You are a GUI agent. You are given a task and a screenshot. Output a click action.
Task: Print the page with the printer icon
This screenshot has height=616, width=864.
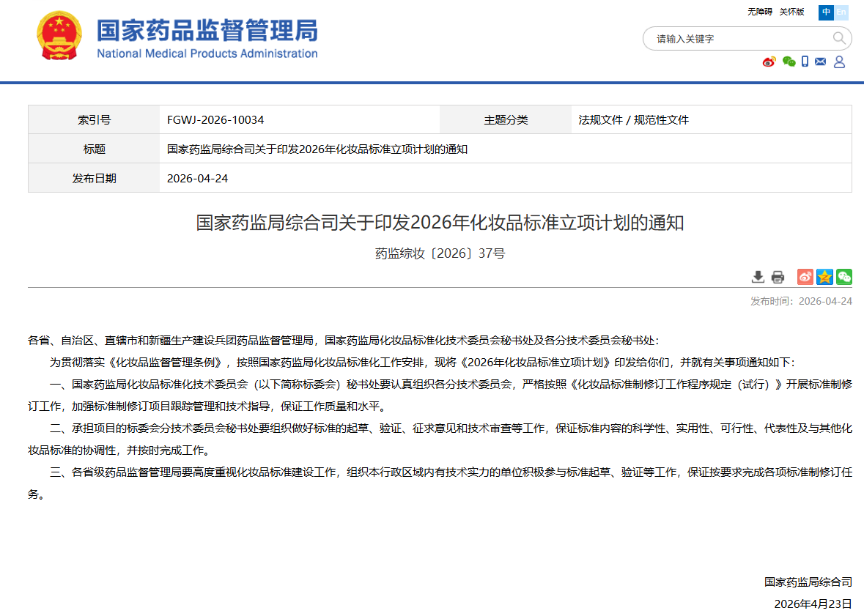pyautogui.click(x=778, y=277)
